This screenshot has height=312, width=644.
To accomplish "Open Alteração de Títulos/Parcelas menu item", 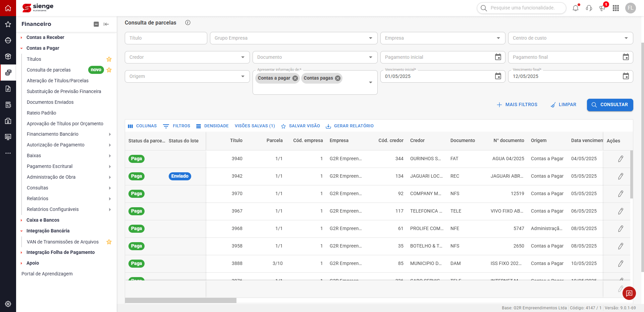I will [58, 81].
